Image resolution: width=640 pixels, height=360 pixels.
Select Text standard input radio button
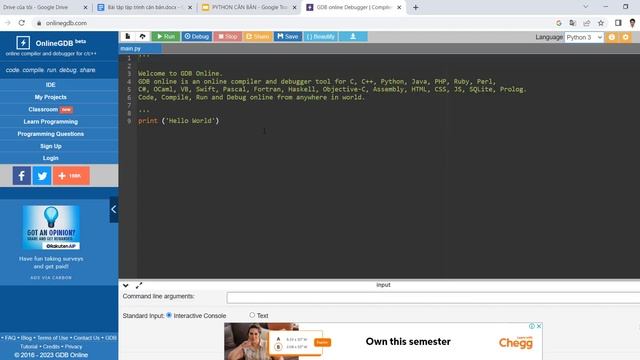pos(252,315)
